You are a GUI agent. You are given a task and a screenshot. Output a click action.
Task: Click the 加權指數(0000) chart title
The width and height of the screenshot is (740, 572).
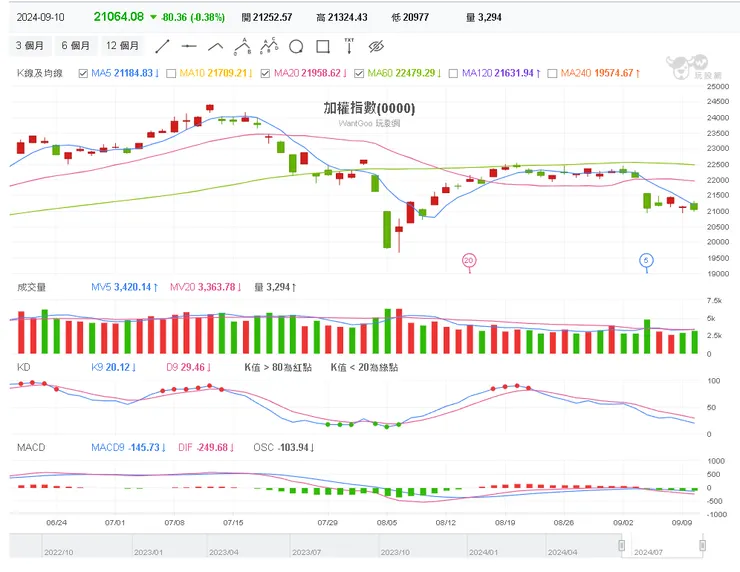click(369, 108)
